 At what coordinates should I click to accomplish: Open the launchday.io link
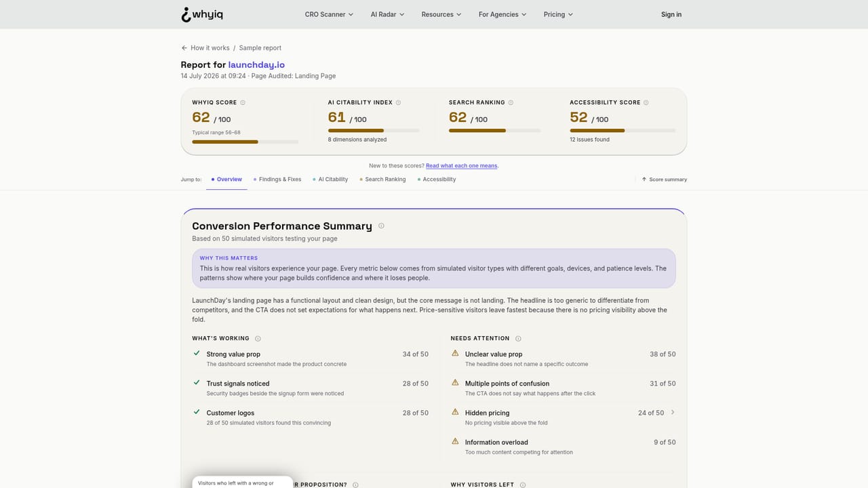(256, 64)
